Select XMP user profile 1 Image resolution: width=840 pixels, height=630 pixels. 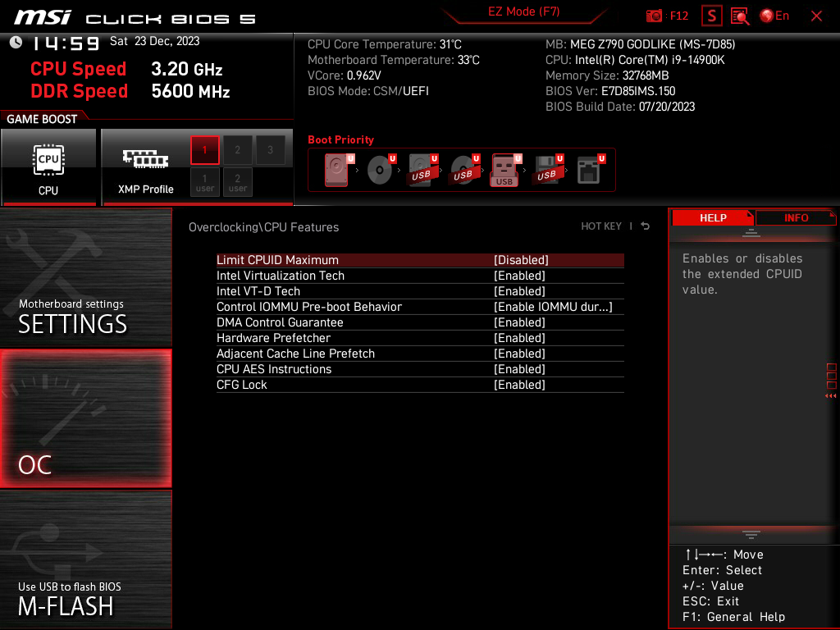204,182
